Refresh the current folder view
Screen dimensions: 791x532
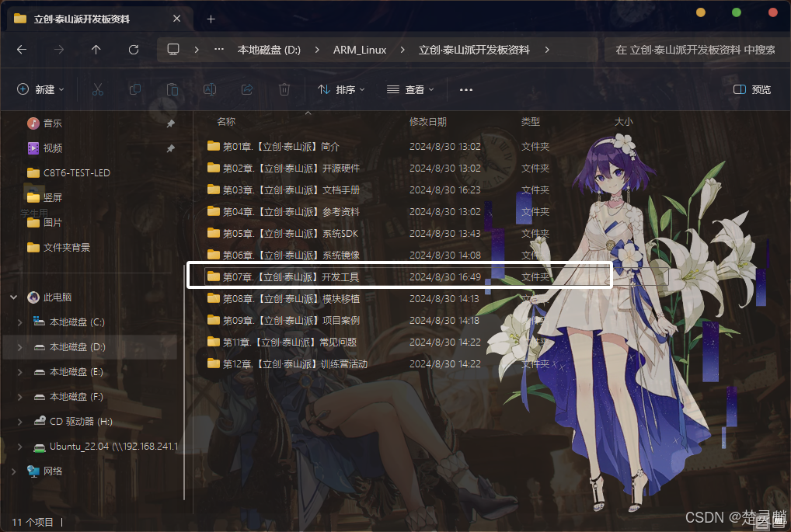133,50
